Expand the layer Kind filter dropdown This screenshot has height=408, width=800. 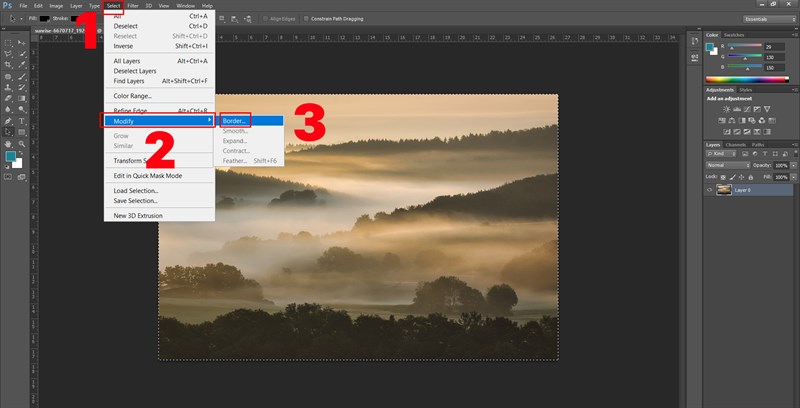pos(721,154)
